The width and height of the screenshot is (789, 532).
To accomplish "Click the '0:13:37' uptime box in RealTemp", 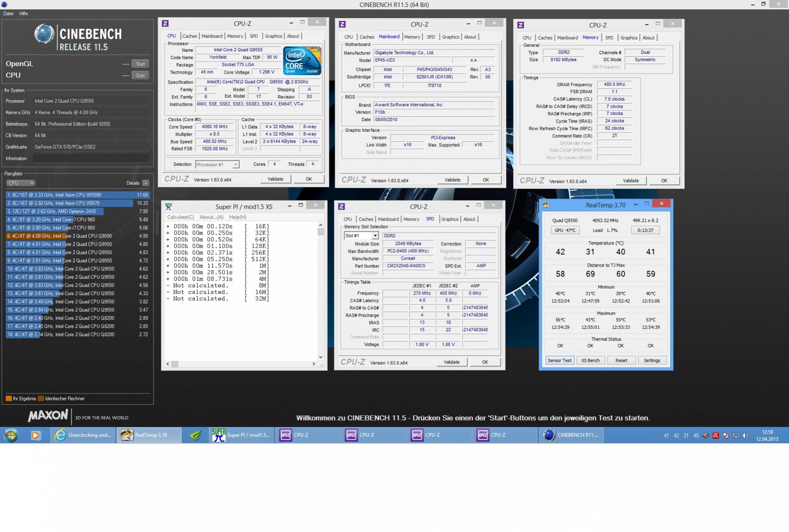I will pyautogui.click(x=645, y=230).
